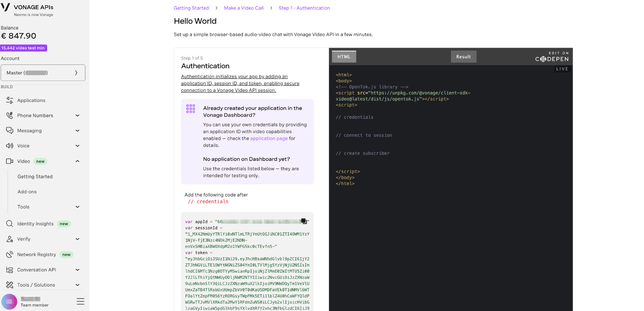Click the Network Registry icon
644x311 pixels.
[x=10, y=255]
